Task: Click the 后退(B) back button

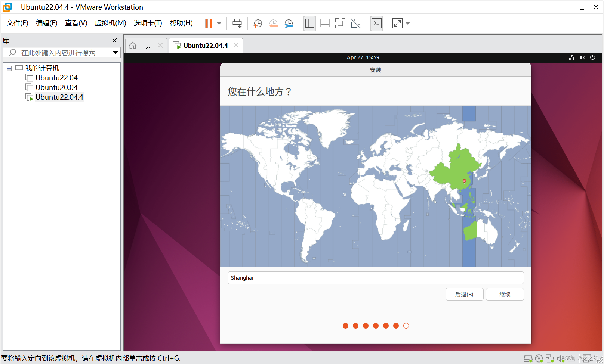Action: (x=464, y=294)
